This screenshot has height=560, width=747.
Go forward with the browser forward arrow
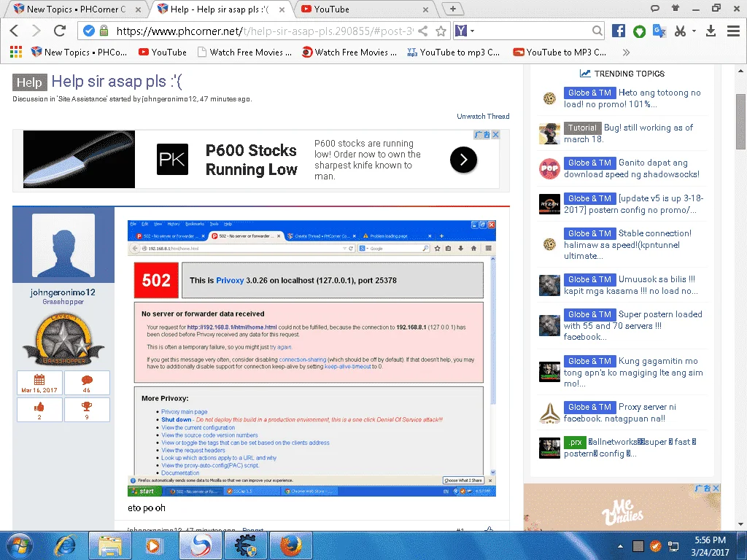(x=36, y=31)
